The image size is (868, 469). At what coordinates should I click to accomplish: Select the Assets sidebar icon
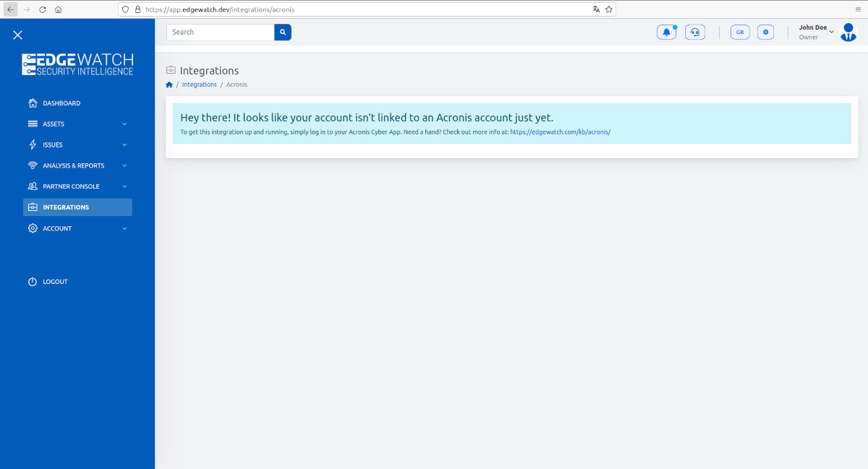point(33,124)
